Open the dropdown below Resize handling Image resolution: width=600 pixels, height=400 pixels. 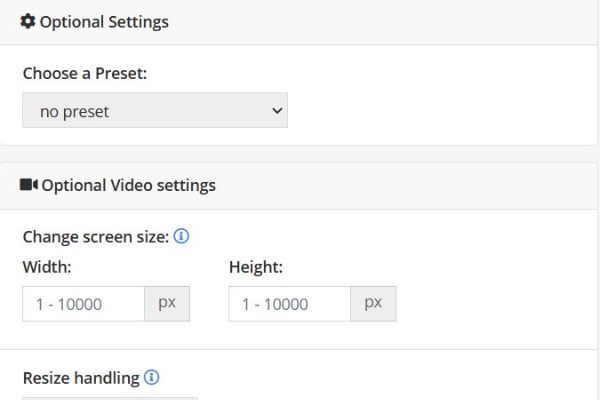(110, 398)
